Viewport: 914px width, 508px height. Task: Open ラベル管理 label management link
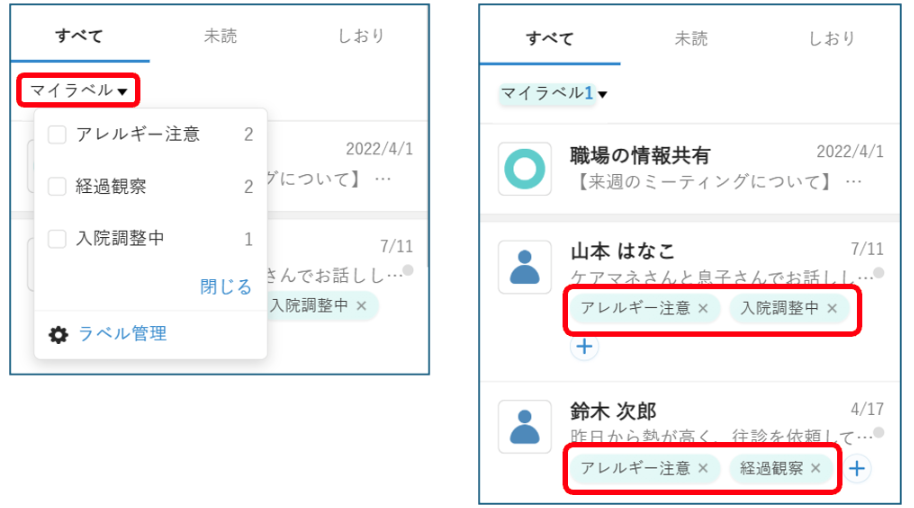tap(122, 334)
